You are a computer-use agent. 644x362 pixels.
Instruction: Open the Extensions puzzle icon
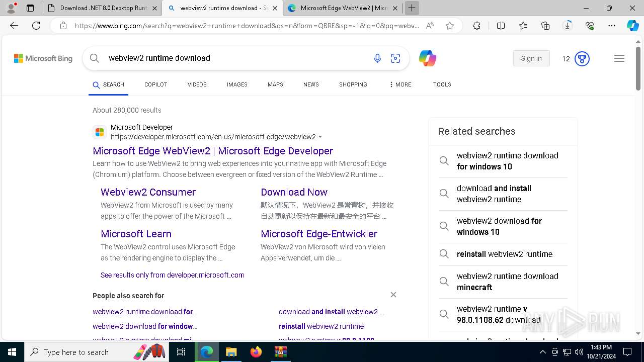pos(476,26)
